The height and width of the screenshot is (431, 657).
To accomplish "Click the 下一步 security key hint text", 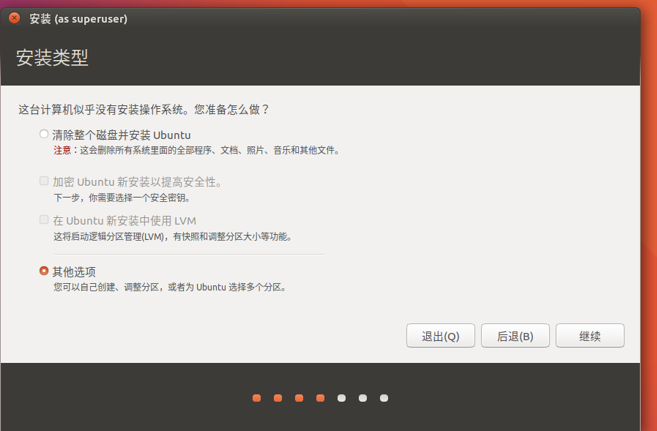I will [x=122, y=198].
